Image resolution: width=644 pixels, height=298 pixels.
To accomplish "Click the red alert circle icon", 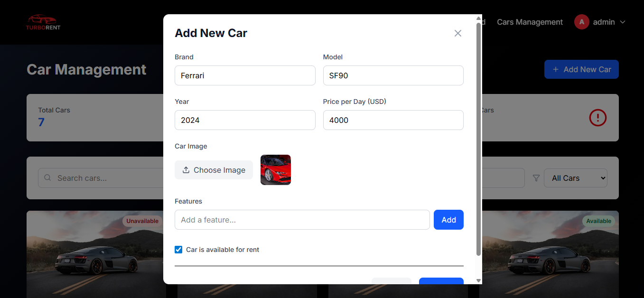I will point(597,118).
